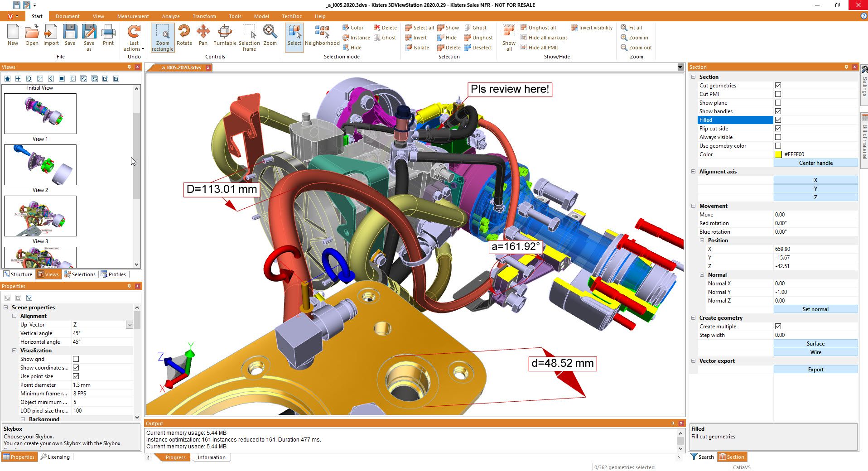Viewport: 868px width, 471px height.
Task: Open the Up-Vector dropdown
Action: (129, 325)
